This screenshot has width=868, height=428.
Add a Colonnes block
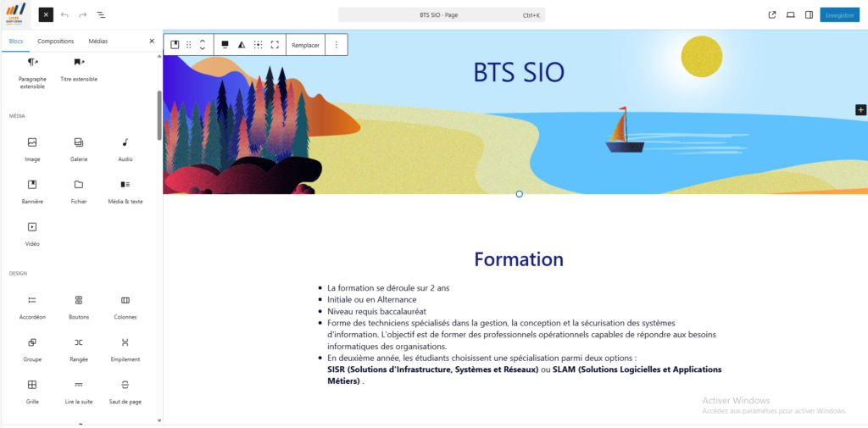[x=125, y=306]
